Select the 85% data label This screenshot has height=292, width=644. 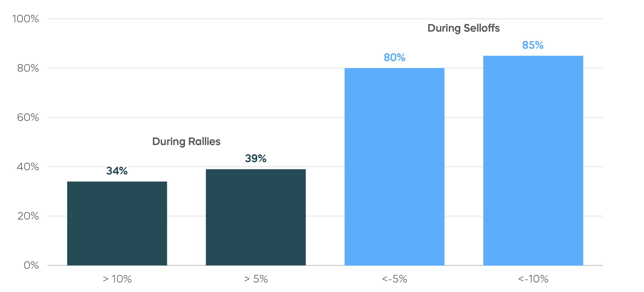[533, 45]
